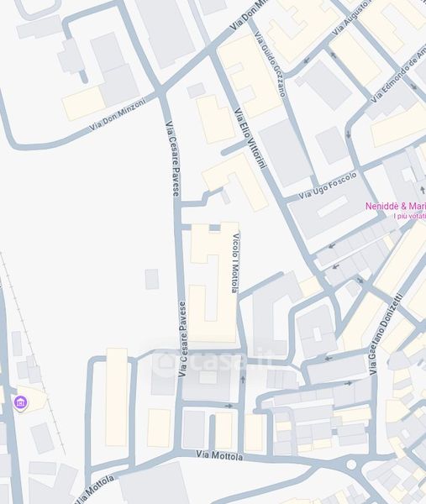
Task: Click the diagonal Via Mottola road label
Action: [94, 489]
